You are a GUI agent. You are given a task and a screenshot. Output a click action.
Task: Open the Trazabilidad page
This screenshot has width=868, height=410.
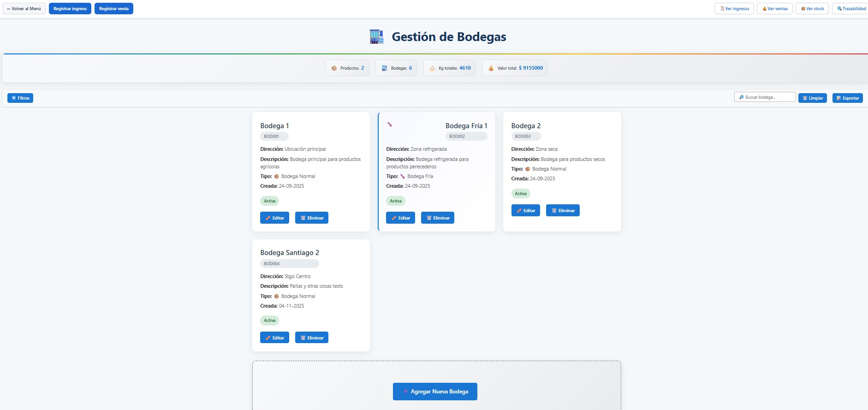coord(851,9)
